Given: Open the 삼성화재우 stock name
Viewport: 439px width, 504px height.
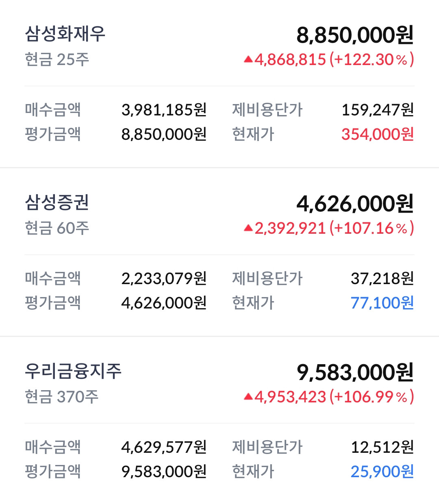Looking at the screenshot, I should (x=65, y=34).
